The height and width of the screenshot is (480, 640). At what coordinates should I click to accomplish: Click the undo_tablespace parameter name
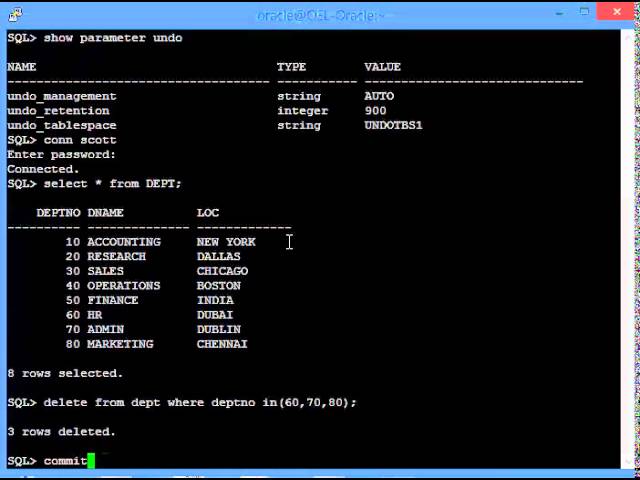click(62, 126)
